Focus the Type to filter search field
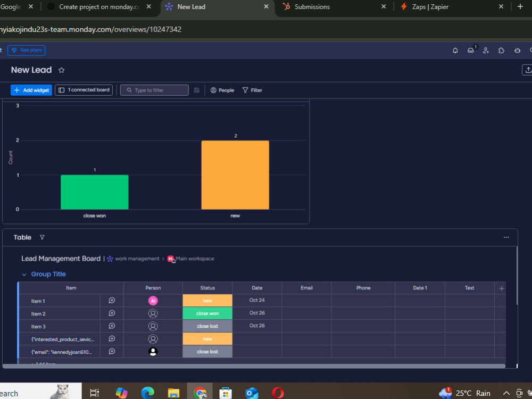This screenshot has height=399, width=532. (x=154, y=90)
